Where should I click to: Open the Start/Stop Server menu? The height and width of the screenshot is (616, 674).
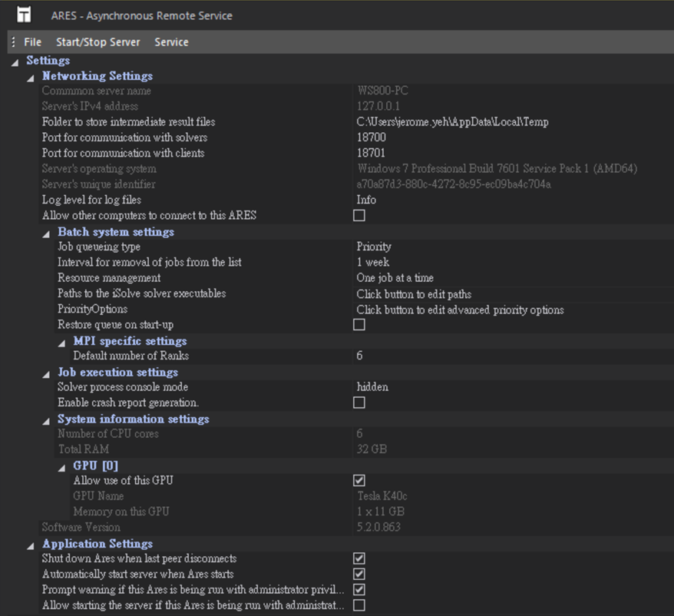point(98,42)
